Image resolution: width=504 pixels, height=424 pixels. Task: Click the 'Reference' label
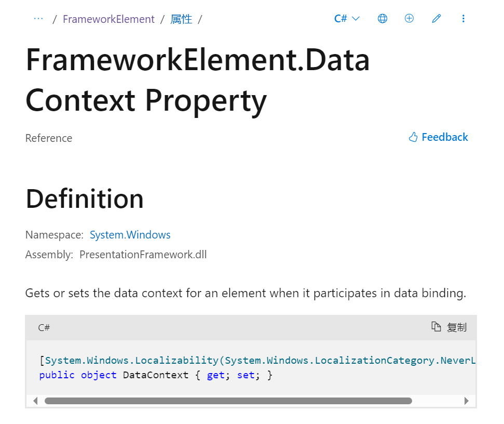tap(49, 138)
